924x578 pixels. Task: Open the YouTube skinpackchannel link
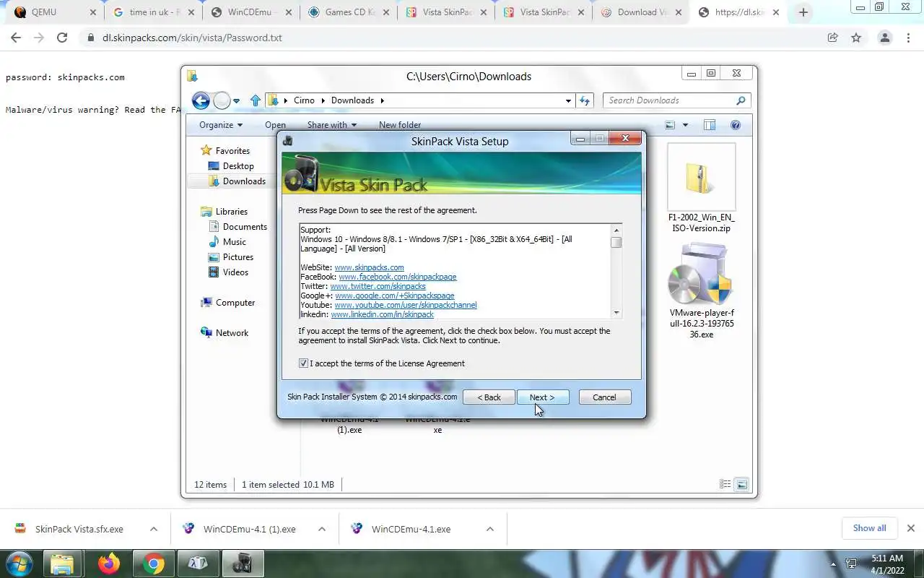point(406,305)
